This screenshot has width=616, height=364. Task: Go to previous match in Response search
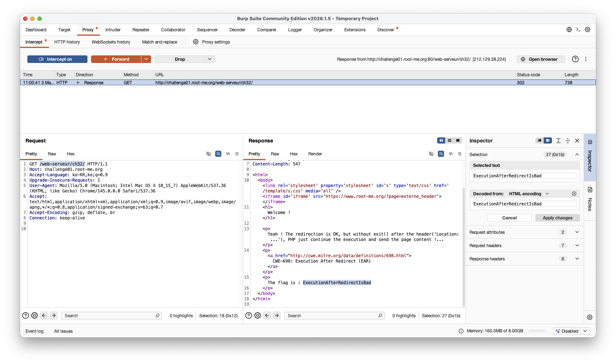pyautogui.click(x=267, y=315)
